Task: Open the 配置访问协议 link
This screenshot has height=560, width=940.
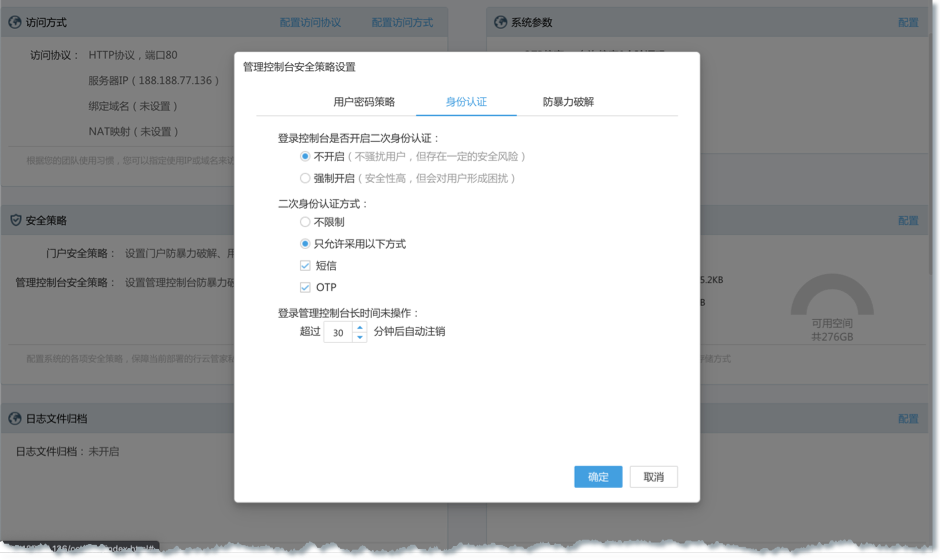Action: [x=310, y=22]
